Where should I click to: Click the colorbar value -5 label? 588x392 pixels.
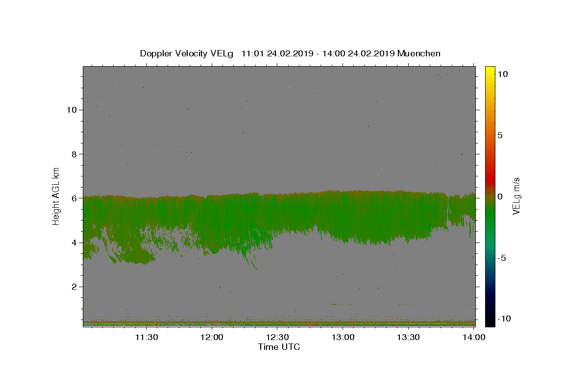click(502, 258)
